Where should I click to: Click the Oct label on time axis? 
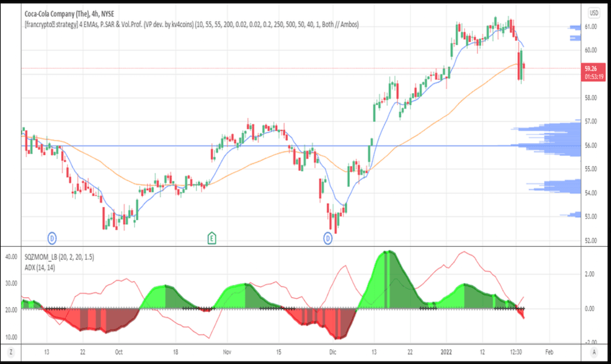(x=119, y=352)
